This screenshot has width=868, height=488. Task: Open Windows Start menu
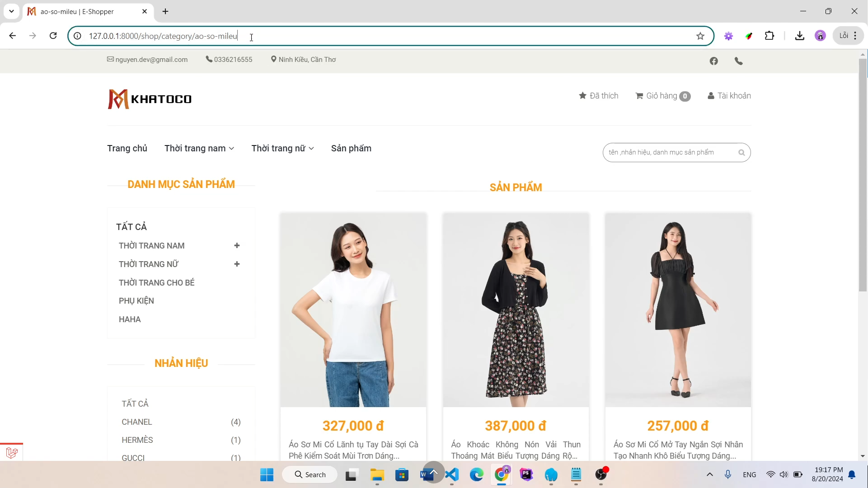[x=267, y=475]
